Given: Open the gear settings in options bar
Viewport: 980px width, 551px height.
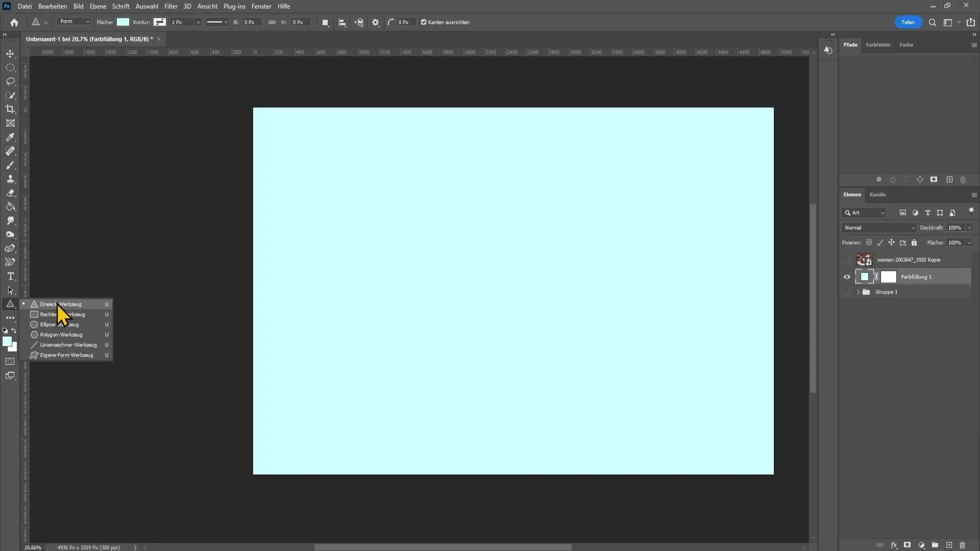Looking at the screenshot, I should point(376,22).
